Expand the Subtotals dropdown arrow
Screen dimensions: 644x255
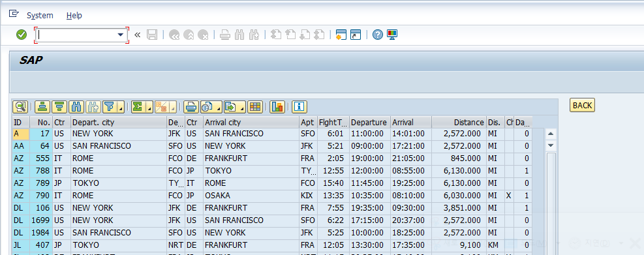(x=172, y=107)
